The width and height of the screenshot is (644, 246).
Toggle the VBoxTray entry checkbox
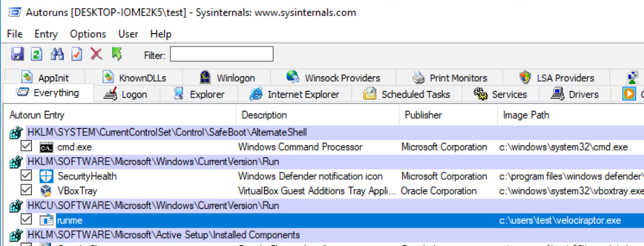tap(26, 190)
